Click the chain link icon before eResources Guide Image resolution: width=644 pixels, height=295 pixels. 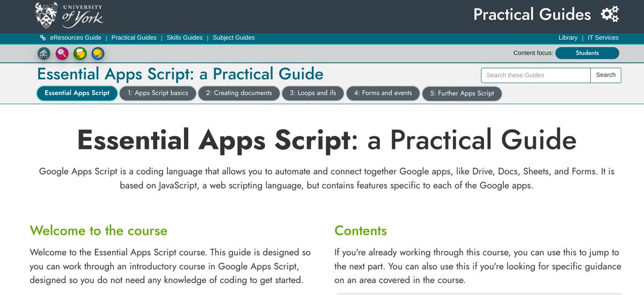(x=43, y=38)
